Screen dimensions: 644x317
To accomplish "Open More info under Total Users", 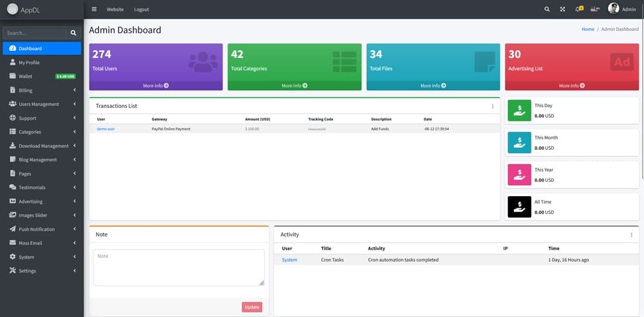I will point(156,86).
